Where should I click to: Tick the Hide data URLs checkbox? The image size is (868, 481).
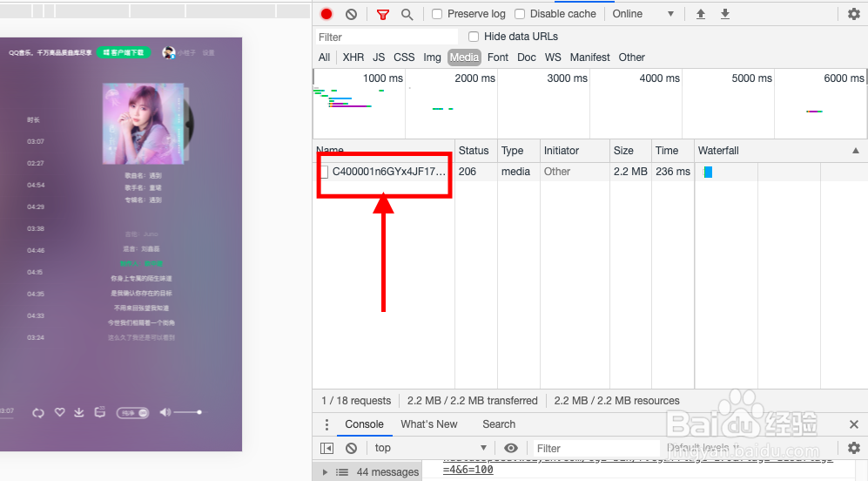tap(474, 37)
